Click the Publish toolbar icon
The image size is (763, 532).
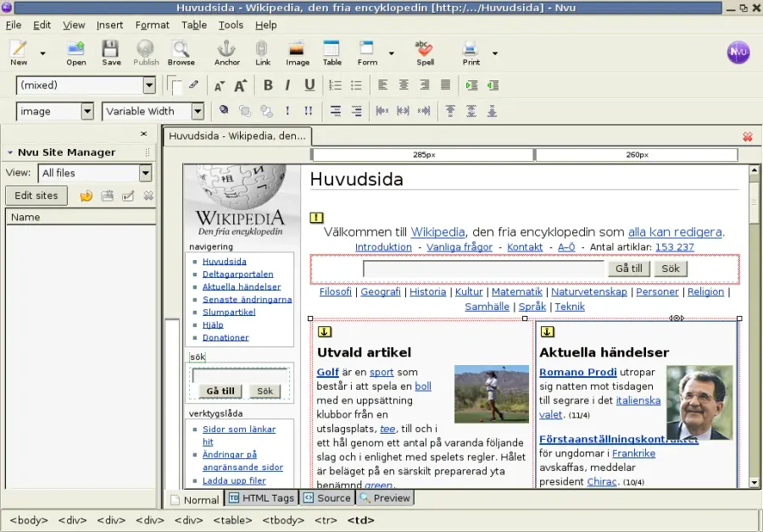pyautogui.click(x=146, y=53)
